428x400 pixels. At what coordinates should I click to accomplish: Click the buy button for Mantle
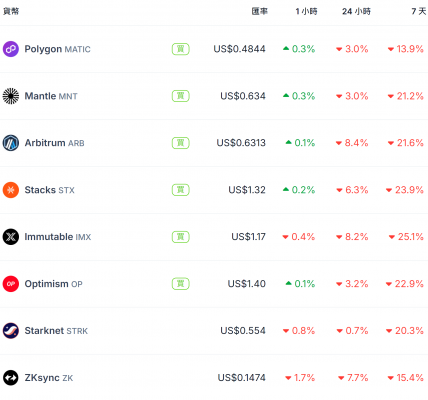tap(181, 96)
